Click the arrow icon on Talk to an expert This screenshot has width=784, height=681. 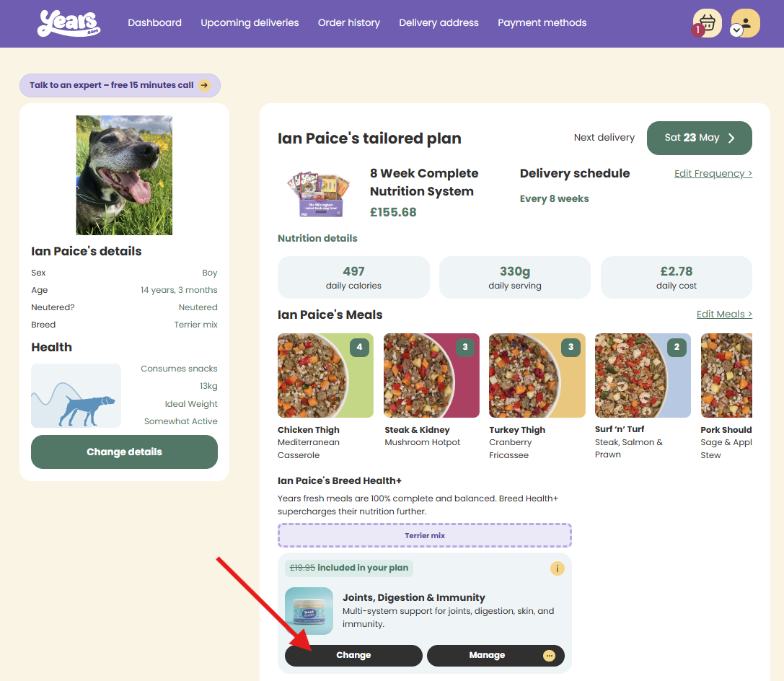pos(205,85)
